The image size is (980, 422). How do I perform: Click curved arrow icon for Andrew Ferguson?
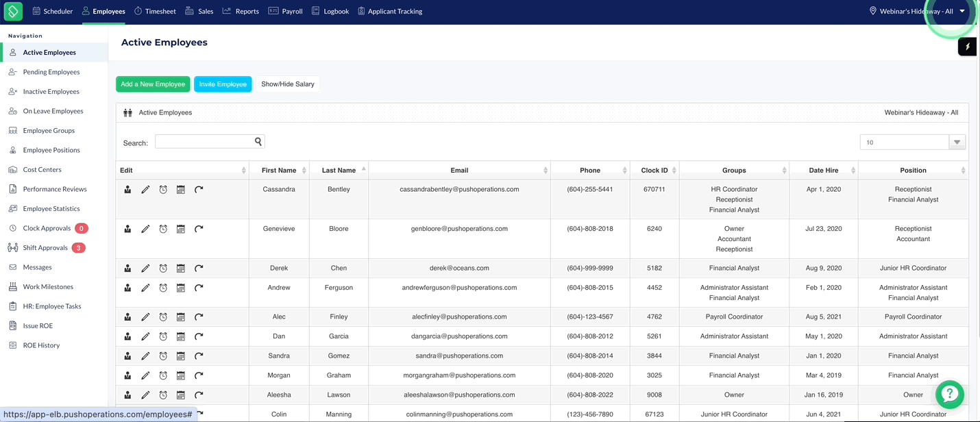[199, 288]
